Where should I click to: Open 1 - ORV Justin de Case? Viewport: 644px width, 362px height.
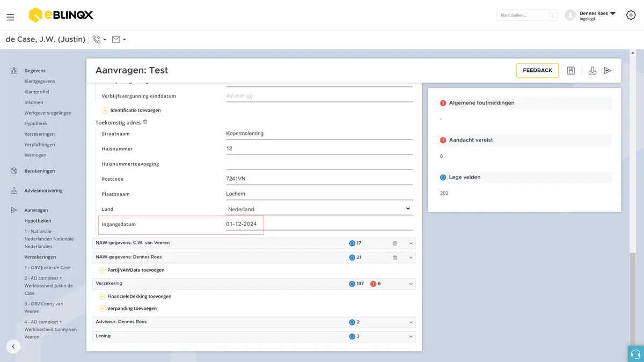point(47,268)
